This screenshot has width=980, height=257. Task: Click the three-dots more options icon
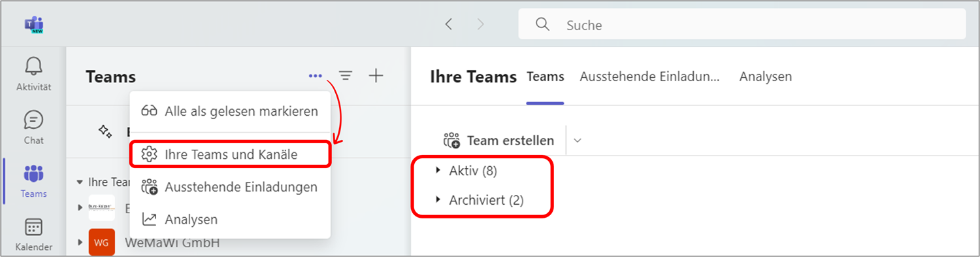pyautogui.click(x=316, y=77)
